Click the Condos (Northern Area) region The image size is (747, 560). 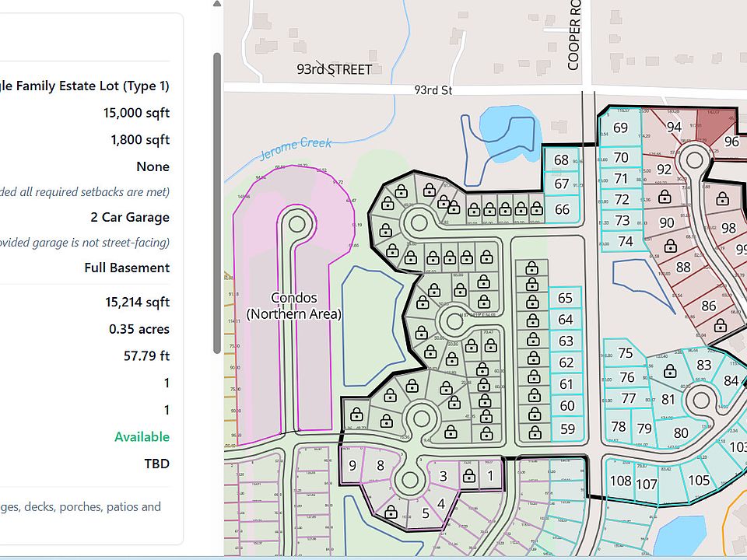pyautogui.click(x=293, y=306)
